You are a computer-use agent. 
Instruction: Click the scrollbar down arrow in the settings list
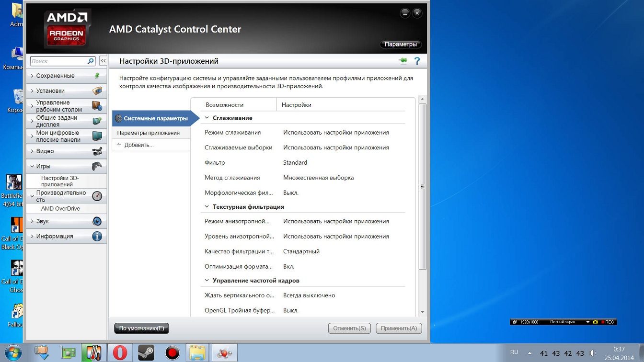coord(422,312)
